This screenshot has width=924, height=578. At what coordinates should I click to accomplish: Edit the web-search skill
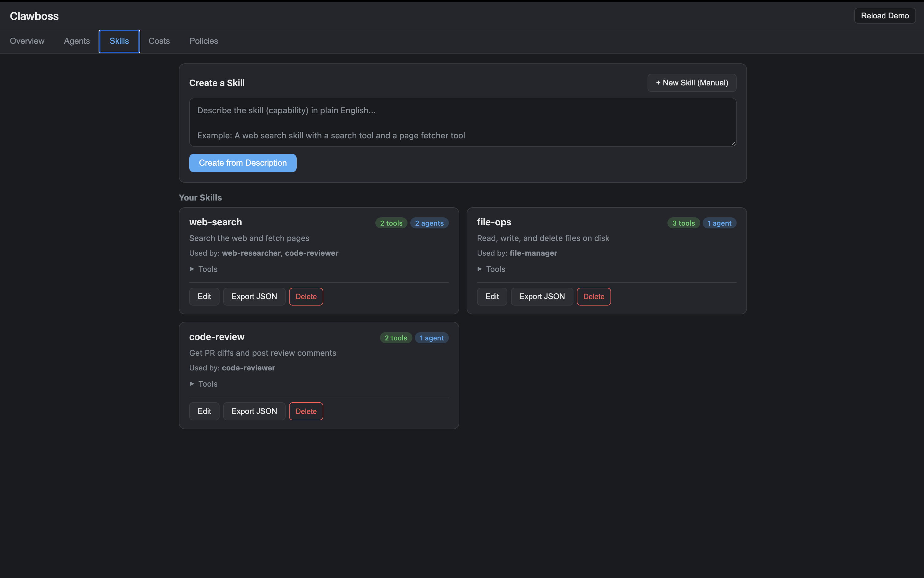click(x=204, y=297)
